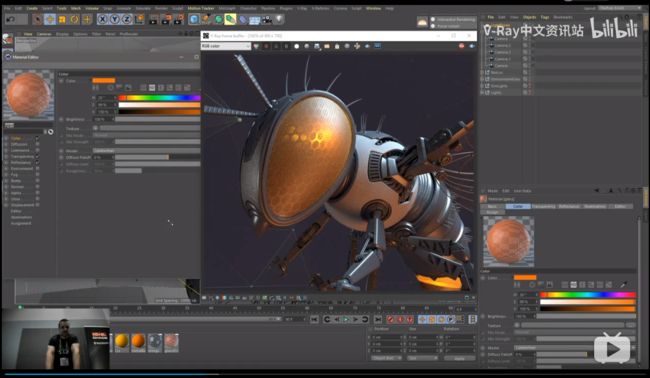
Task: Click the light object toolbar icon
Action: tap(279, 19)
